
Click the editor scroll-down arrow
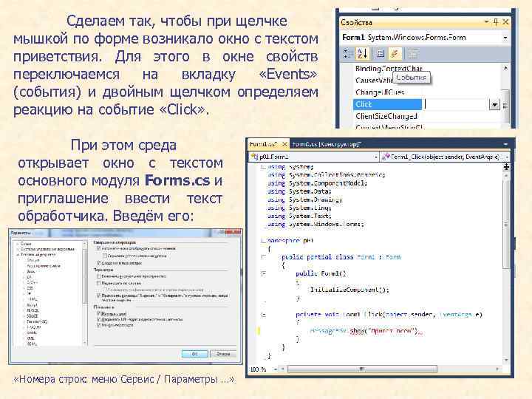click(506, 360)
